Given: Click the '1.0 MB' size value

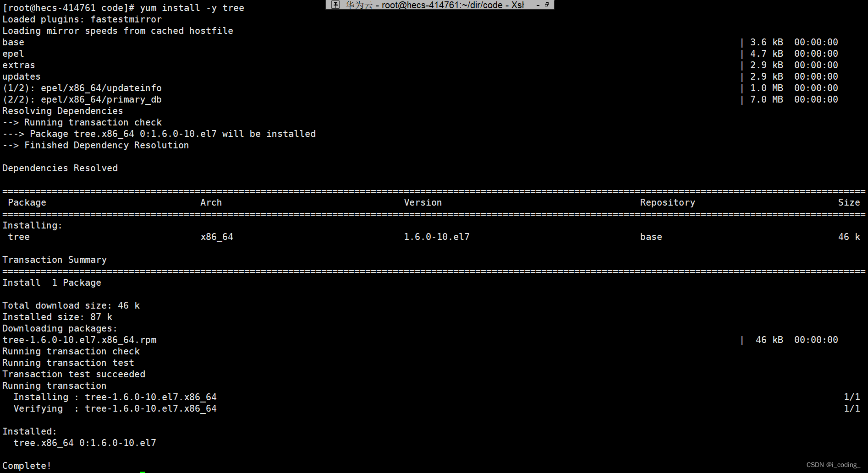Looking at the screenshot, I should point(767,88).
